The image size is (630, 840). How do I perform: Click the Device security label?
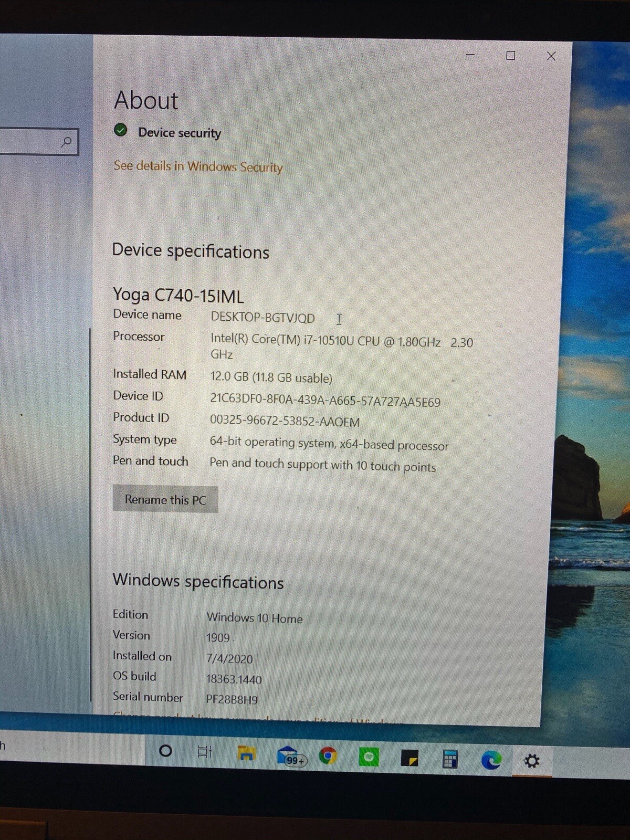tap(180, 133)
